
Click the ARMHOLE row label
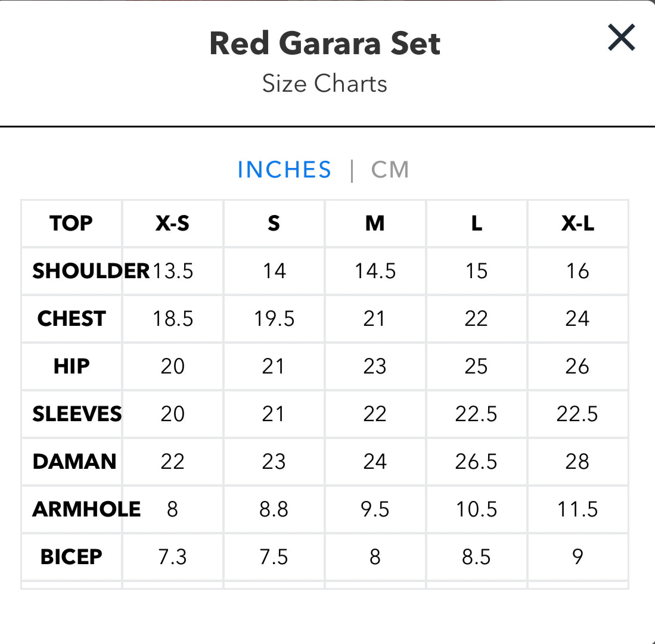[x=86, y=509]
